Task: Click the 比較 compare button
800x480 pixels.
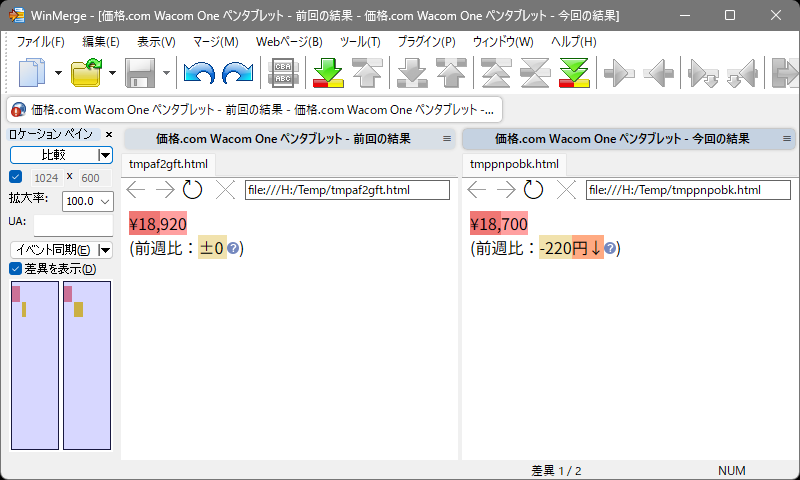Action: click(x=54, y=155)
